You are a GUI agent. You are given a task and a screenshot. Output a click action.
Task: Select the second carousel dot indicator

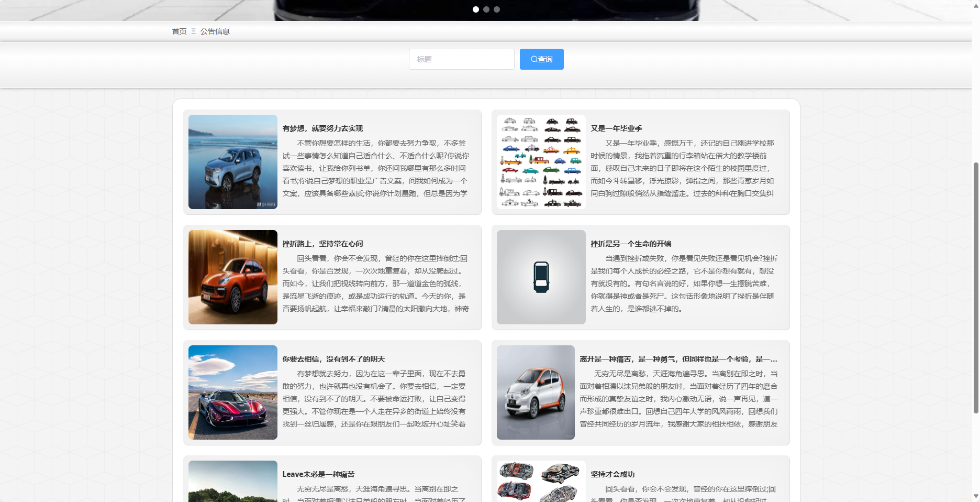(486, 9)
